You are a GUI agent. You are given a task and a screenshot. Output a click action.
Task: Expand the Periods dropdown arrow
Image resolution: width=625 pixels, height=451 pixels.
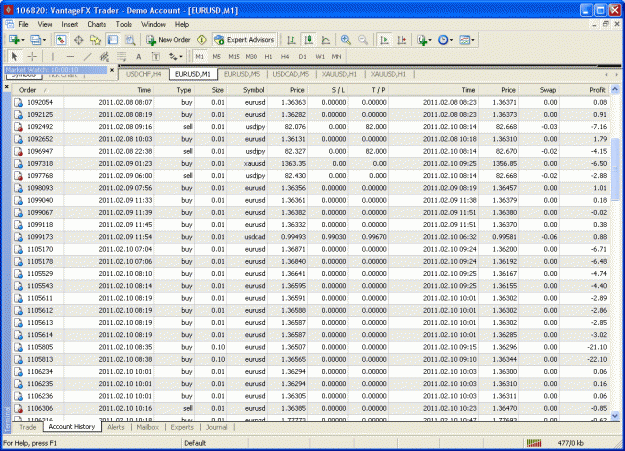tap(451, 40)
